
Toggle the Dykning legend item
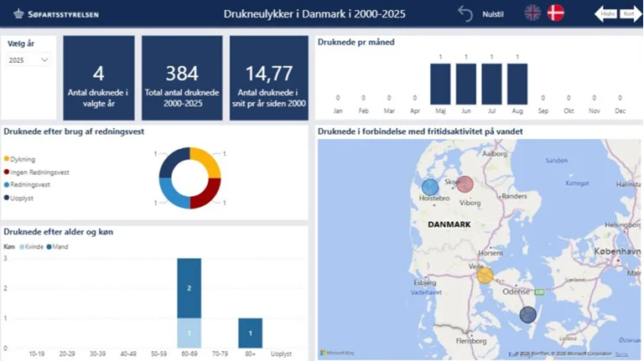point(25,158)
